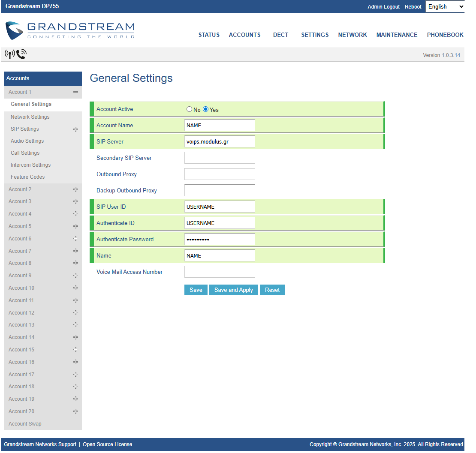
Task: Expand Account 20 plus icon
Action: click(75, 411)
